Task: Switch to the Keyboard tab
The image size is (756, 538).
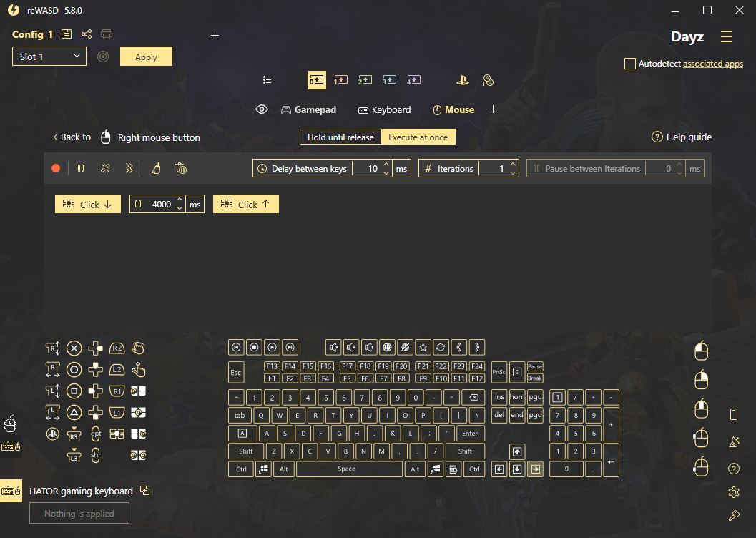Action: coord(385,109)
